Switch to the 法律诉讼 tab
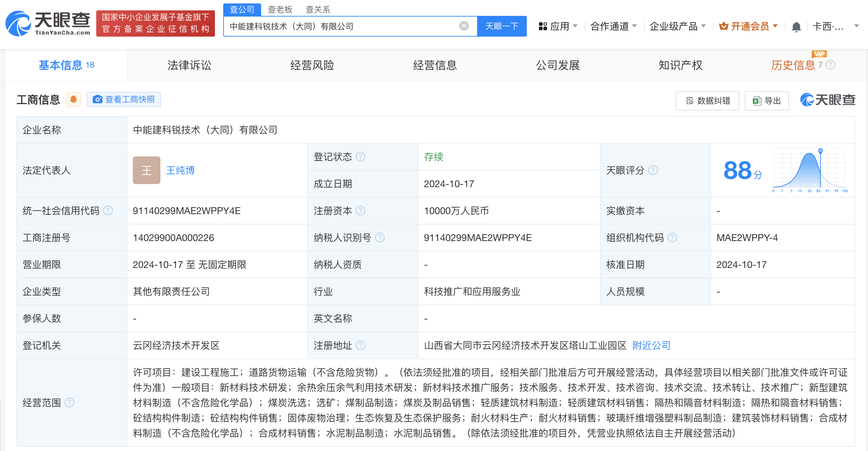Image resolution: width=868 pixels, height=451 pixels. [188, 65]
